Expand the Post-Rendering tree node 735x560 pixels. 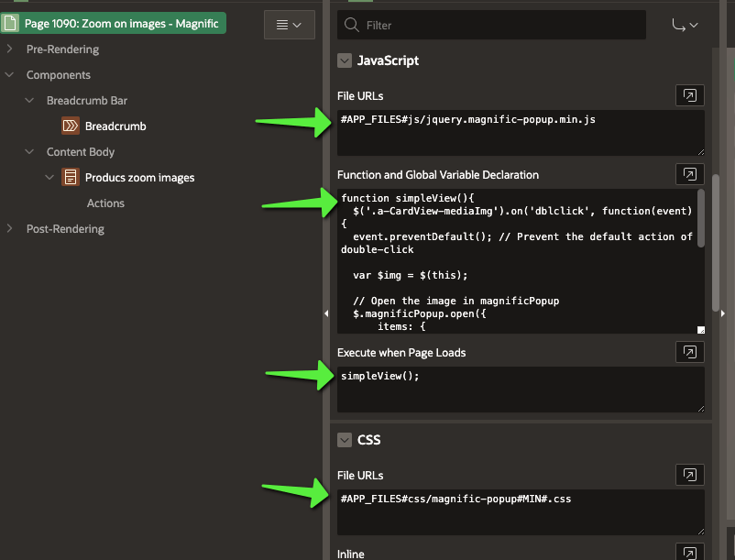pyautogui.click(x=9, y=229)
